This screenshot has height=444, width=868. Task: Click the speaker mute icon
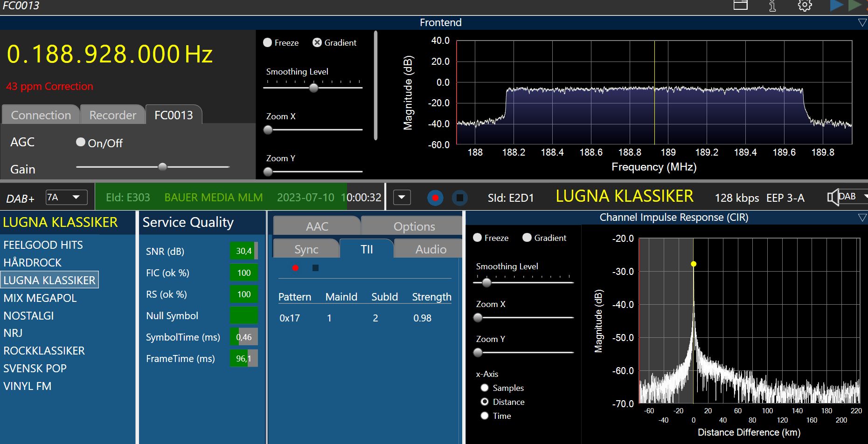point(832,197)
